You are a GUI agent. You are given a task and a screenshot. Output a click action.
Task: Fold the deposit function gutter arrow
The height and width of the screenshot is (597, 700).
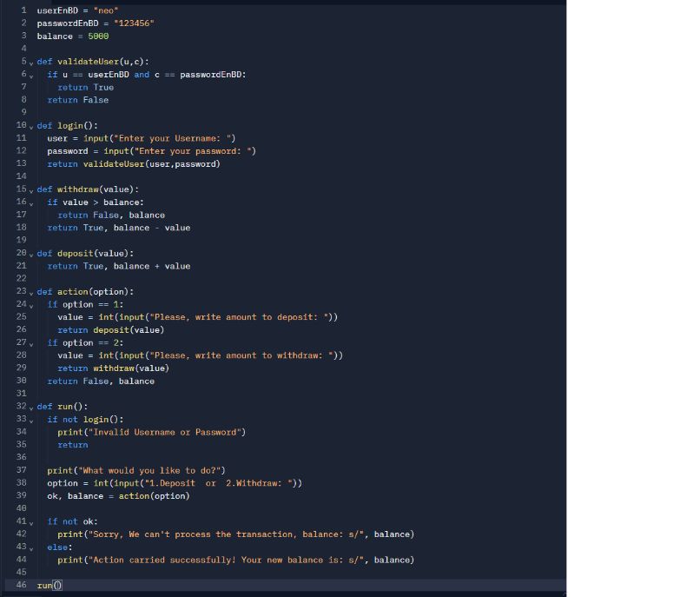[x=31, y=255]
